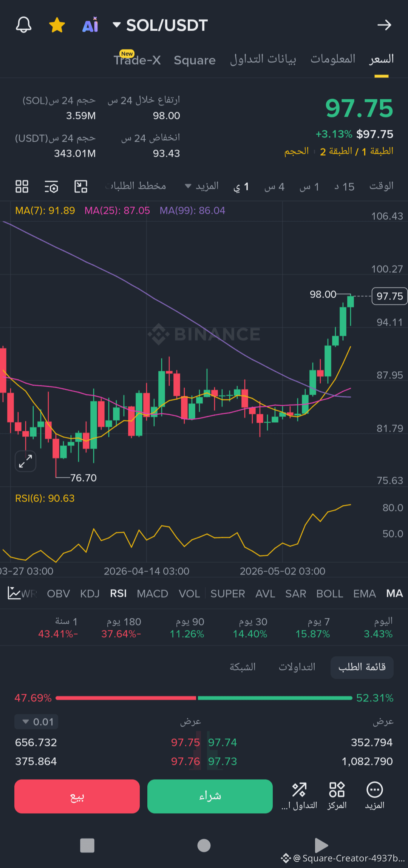Tap the bid price 97.73
Image resolution: width=408 pixels, height=868 pixels.
(223, 761)
